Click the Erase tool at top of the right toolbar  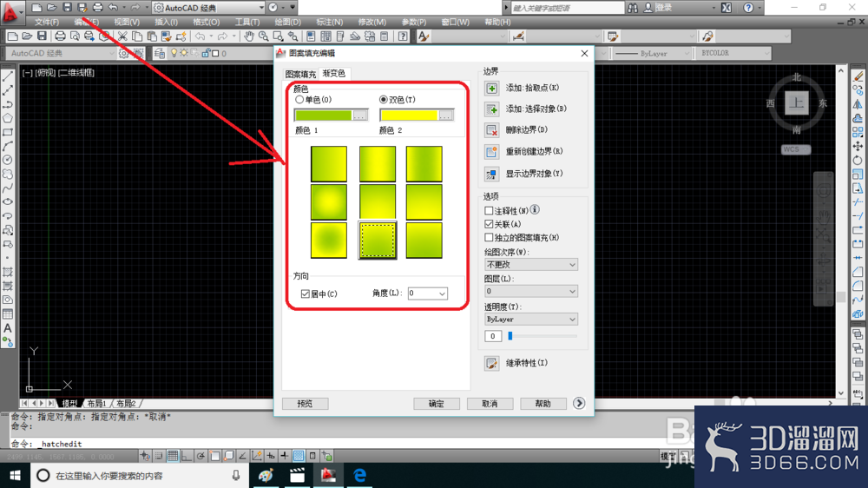click(858, 77)
